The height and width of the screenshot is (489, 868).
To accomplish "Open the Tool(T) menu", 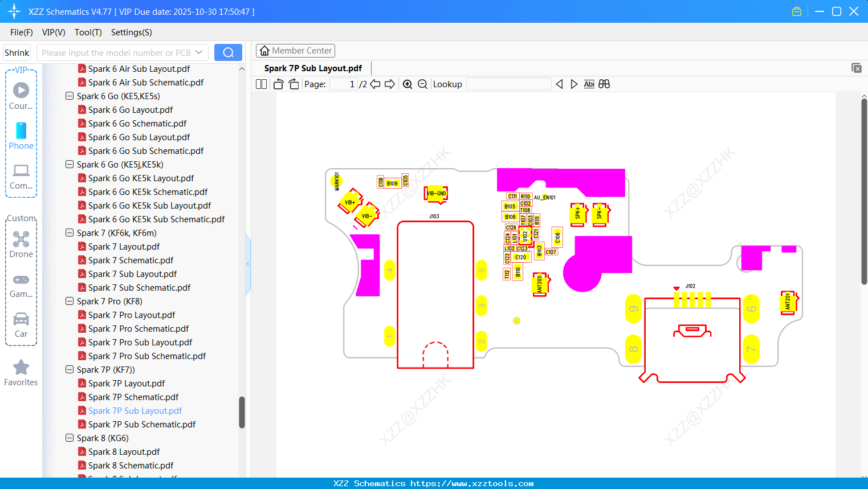I will click(x=88, y=32).
